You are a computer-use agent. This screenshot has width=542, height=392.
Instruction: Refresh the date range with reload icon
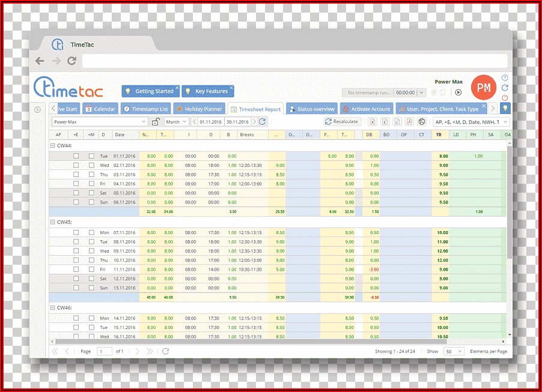pos(262,122)
